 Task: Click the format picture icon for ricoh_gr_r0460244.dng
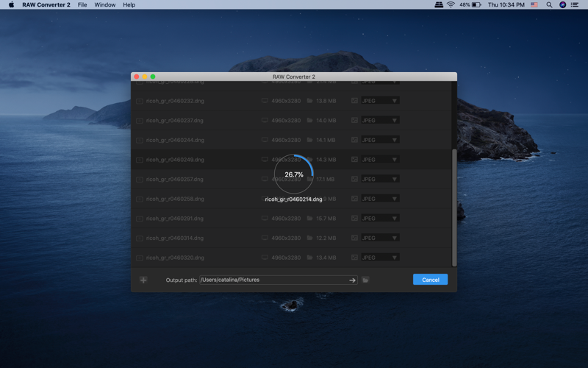[x=354, y=140]
